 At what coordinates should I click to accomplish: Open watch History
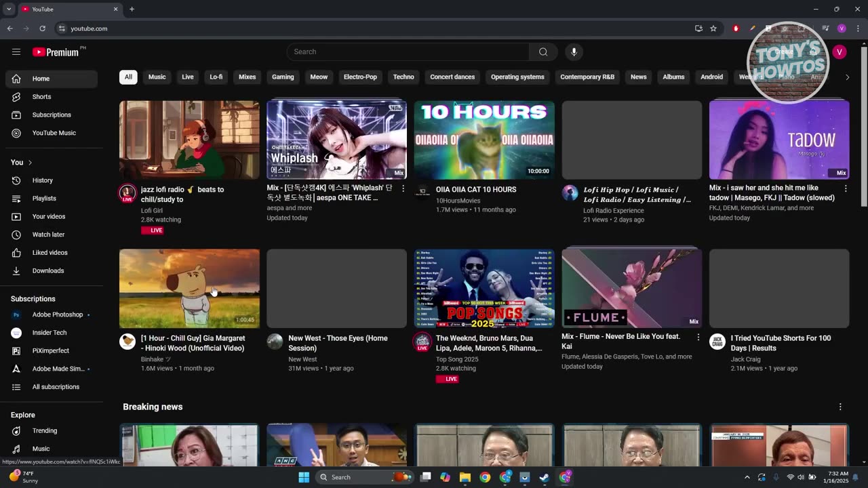coord(52,180)
